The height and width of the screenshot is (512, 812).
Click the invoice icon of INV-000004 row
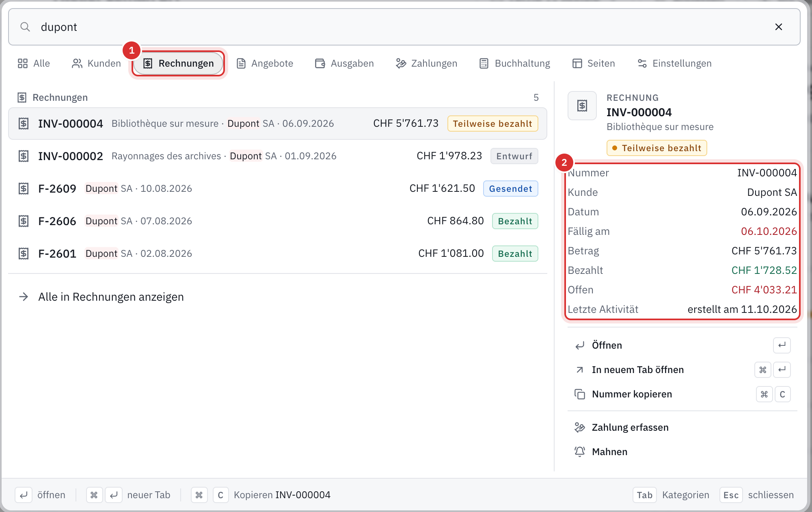tap(24, 124)
